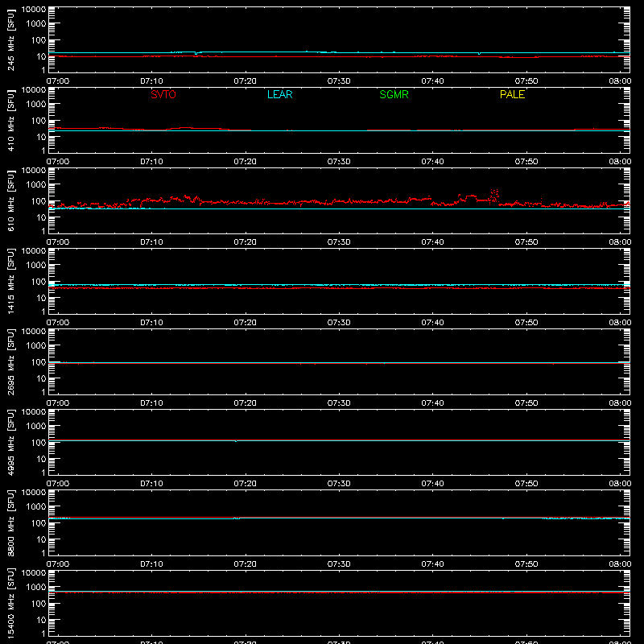Click the 07:00 time label of the 245 MHz panel
644x644 pixels.
coord(58,81)
